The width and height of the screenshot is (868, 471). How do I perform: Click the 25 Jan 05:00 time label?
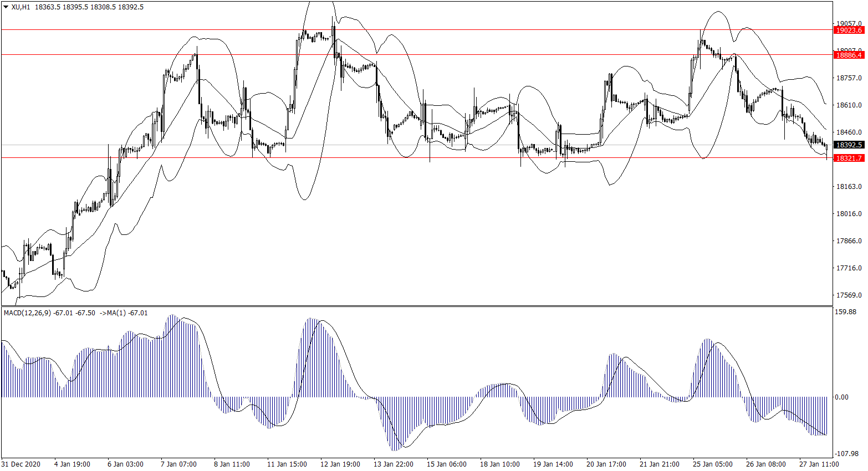[712, 464]
